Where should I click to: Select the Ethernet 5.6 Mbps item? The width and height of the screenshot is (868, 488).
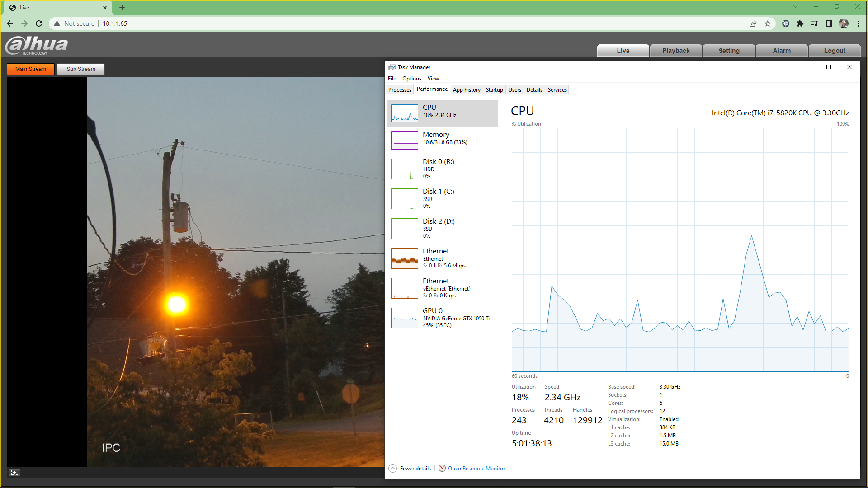[x=442, y=258]
